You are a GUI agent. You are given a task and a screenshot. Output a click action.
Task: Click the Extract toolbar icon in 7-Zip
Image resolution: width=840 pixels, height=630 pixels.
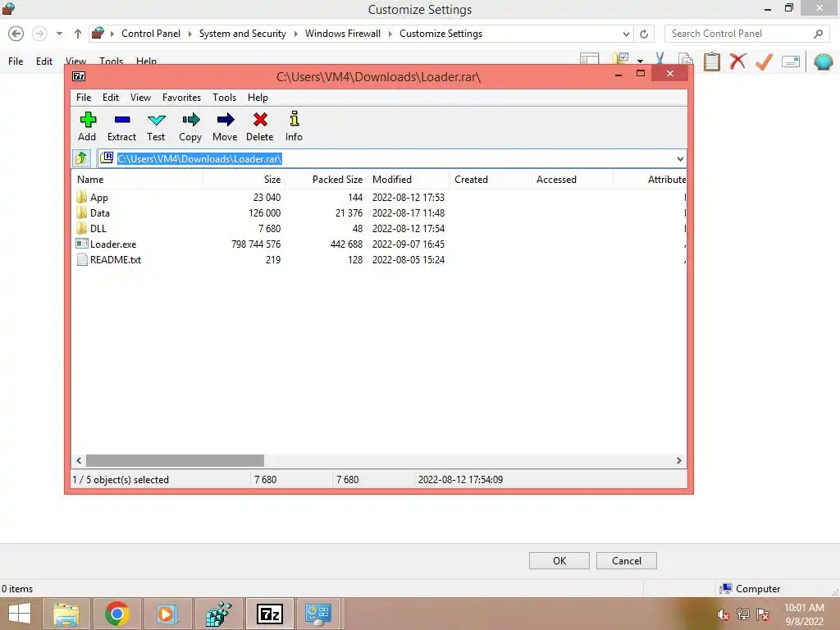coord(122,120)
